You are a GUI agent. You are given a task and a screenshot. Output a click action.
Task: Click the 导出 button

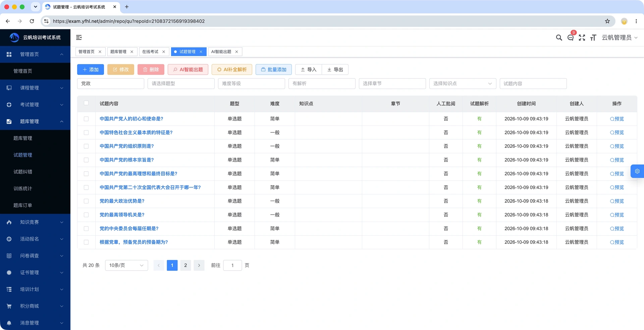pyautogui.click(x=335, y=69)
